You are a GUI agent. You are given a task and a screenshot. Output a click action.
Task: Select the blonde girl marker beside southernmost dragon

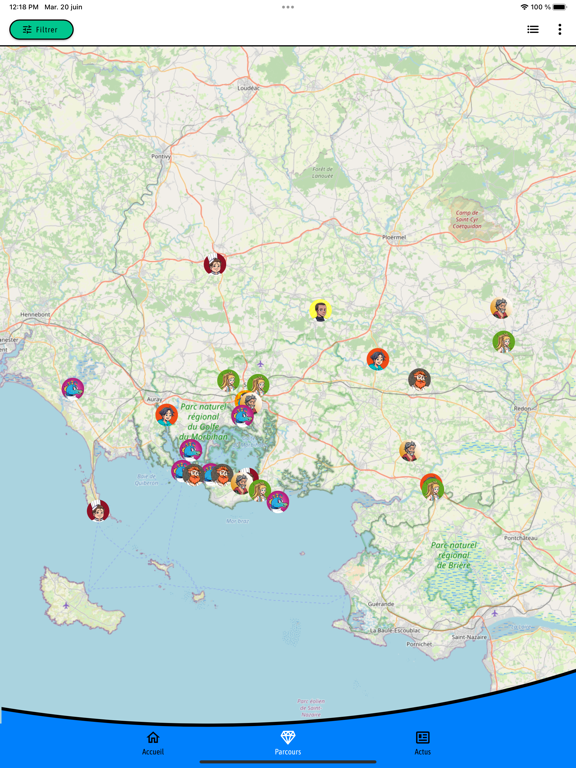[x=260, y=490]
